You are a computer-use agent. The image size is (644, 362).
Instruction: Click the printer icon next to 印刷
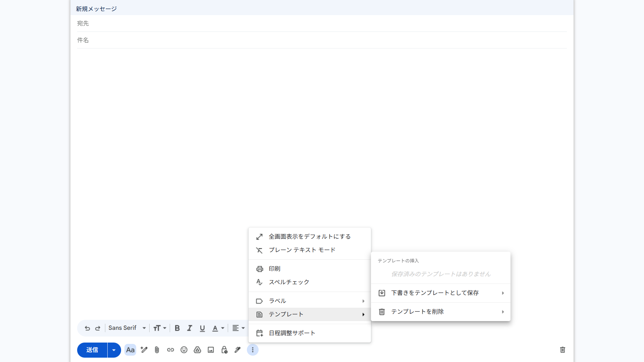(260, 269)
